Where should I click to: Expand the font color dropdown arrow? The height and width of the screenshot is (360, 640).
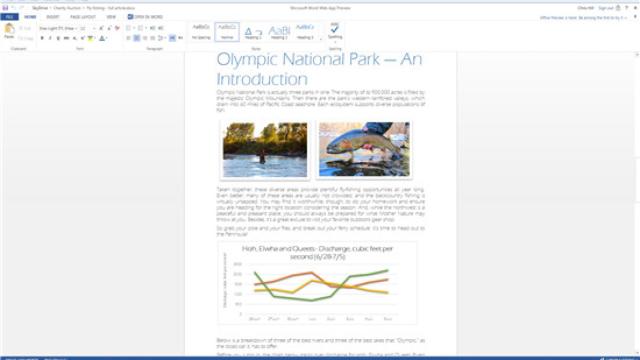107,38
